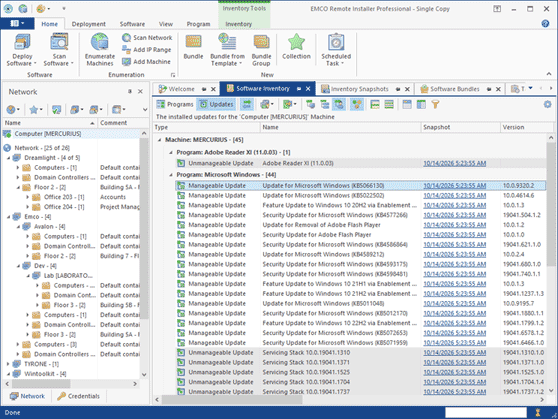Sort by the Version column header

point(527,127)
